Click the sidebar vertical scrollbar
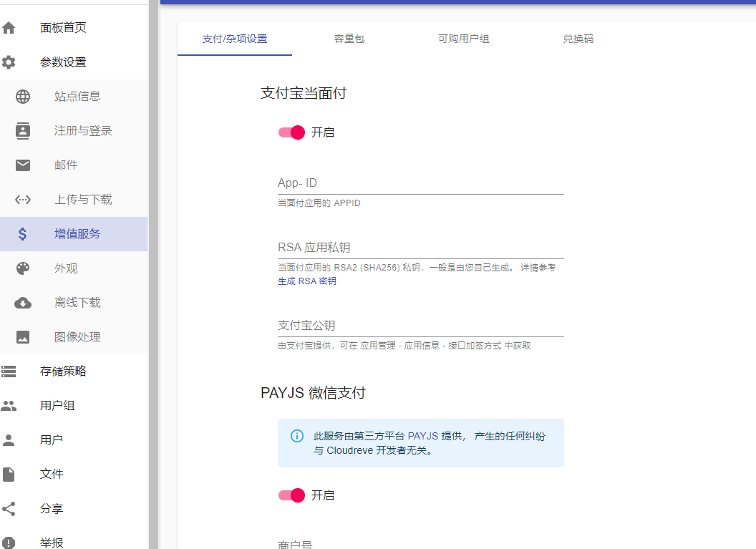 pyautogui.click(x=154, y=275)
